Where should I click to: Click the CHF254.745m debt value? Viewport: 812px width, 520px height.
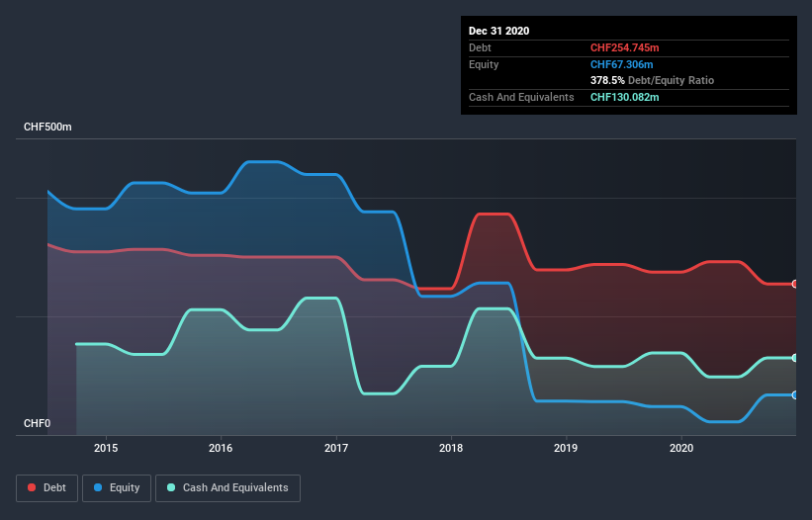tap(624, 47)
